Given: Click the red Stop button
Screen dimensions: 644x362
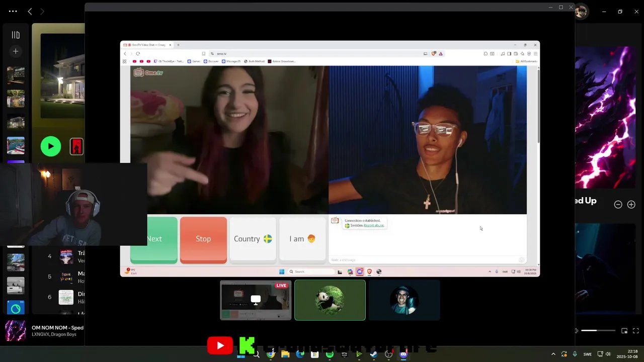Looking at the screenshot, I should (x=203, y=239).
